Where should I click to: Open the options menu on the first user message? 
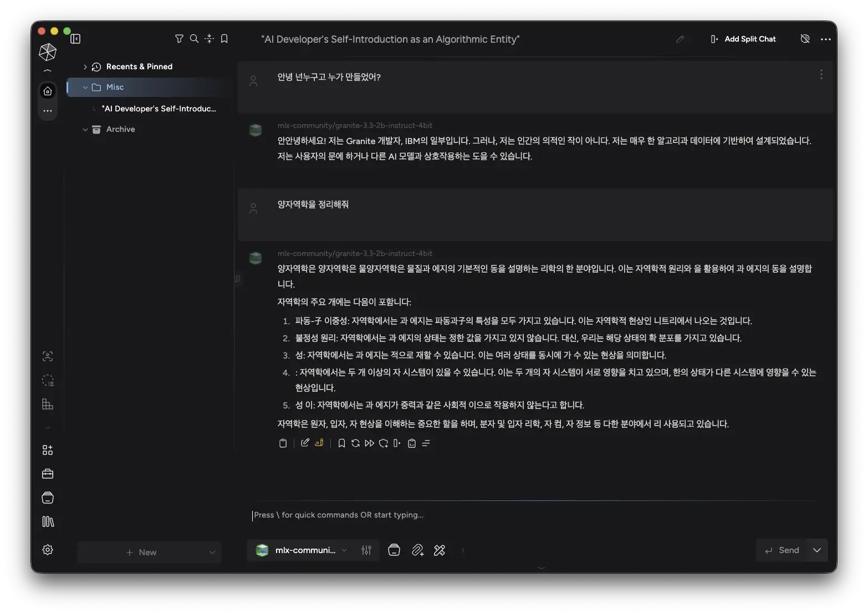point(821,74)
